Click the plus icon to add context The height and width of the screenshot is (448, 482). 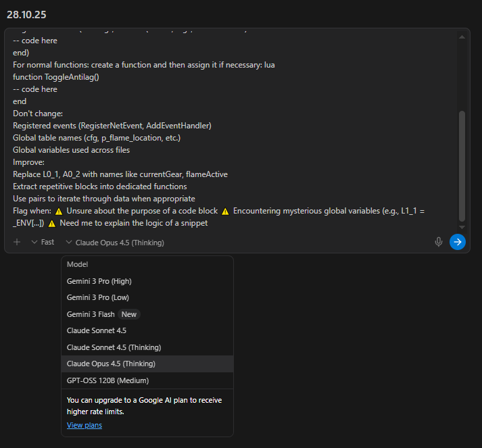pos(17,242)
